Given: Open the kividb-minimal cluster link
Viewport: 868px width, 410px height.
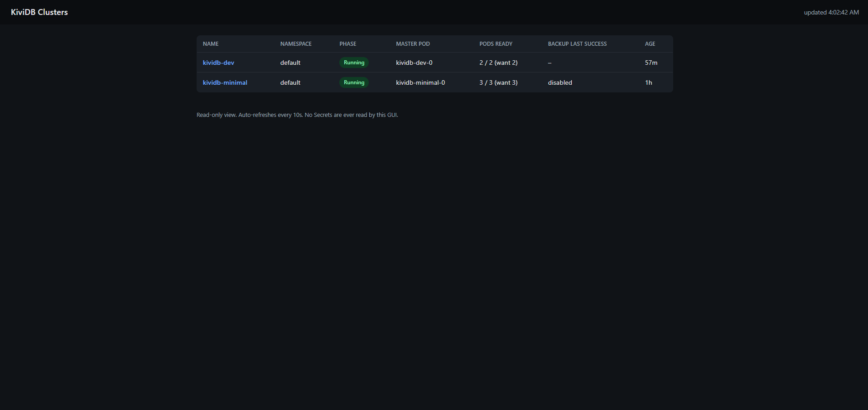Looking at the screenshot, I should [x=225, y=82].
